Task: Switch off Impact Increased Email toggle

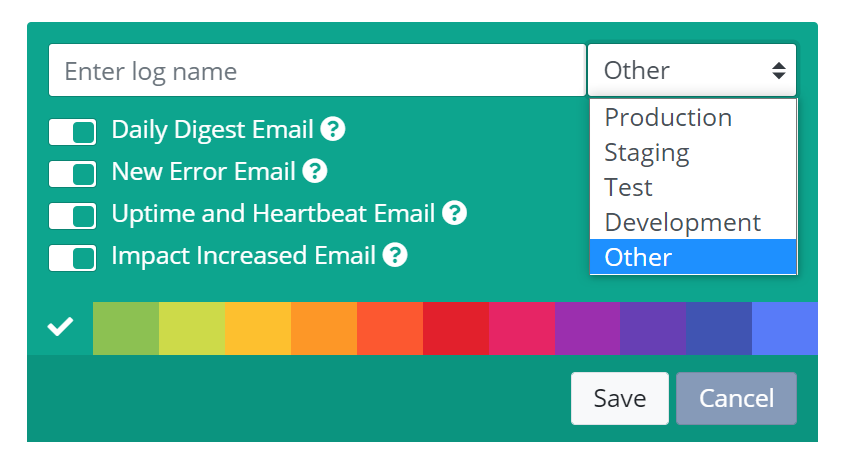Action: (72, 258)
